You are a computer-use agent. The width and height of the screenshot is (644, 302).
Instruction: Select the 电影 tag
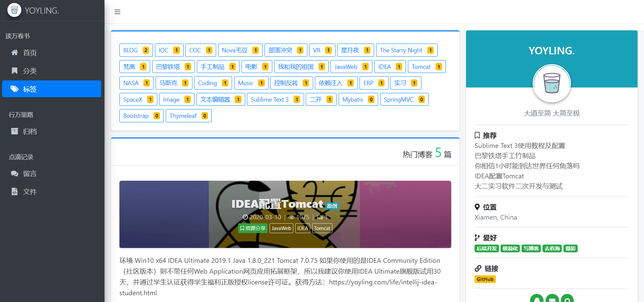point(257,67)
